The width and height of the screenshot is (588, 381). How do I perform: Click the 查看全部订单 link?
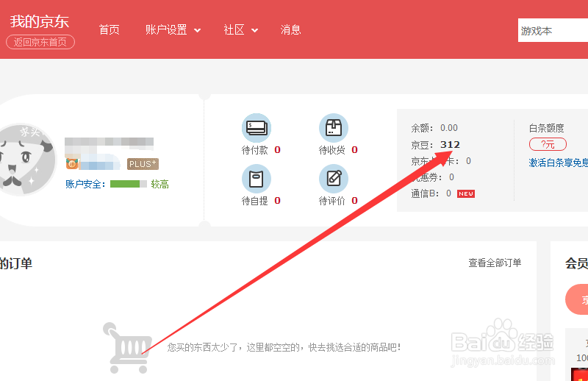pyautogui.click(x=495, y=263)
